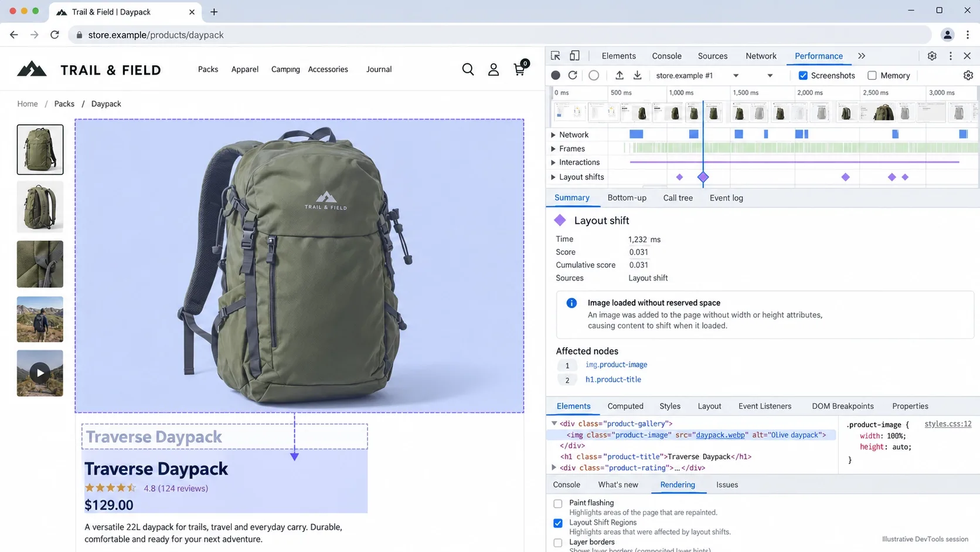
Task: Open Performance capture settings gear
Action: pyautogui.click(x=968, y=75)
